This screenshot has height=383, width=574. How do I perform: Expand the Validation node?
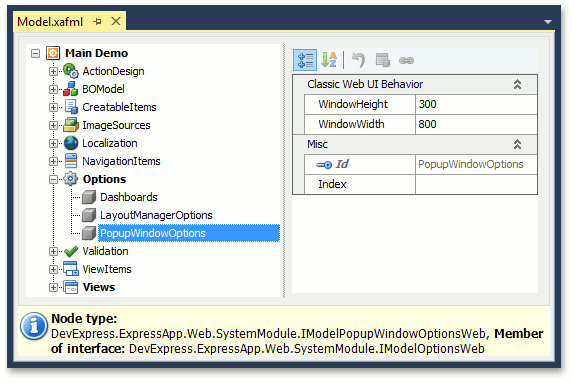53,251
